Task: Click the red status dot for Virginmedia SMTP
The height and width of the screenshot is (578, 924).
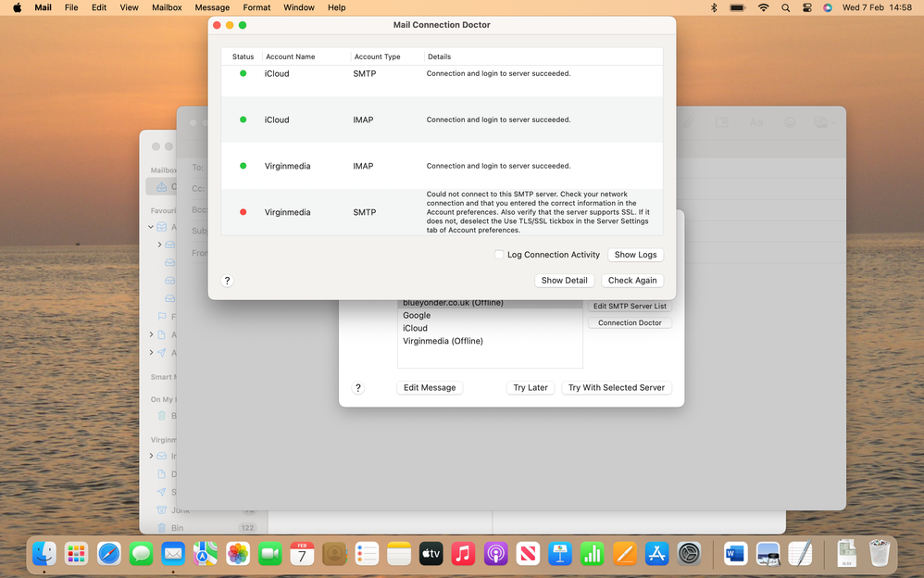Action: (243, 212)
